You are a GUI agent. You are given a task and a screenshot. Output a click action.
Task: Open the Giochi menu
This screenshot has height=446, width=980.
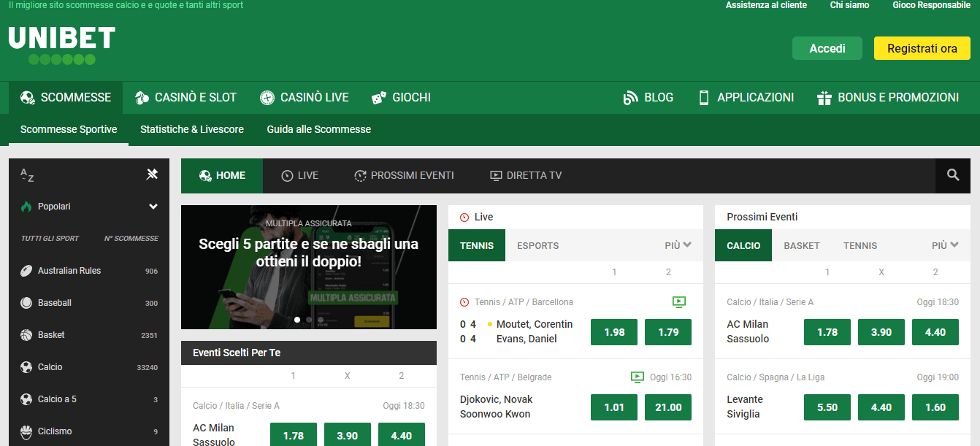point(401,98)
